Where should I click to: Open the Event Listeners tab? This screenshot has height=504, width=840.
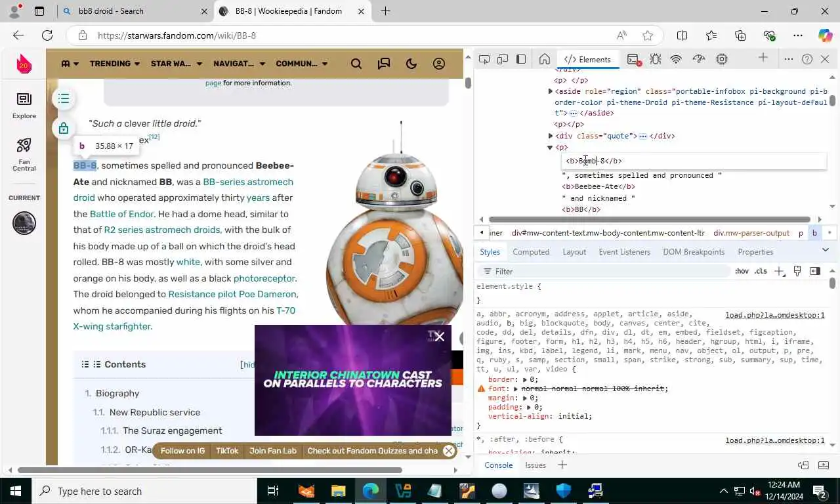(x=624, y=252)
